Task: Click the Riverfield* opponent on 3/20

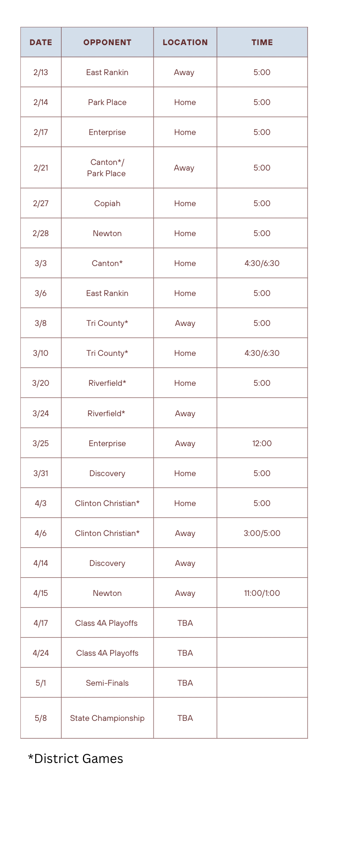Action: click(107, 383)
